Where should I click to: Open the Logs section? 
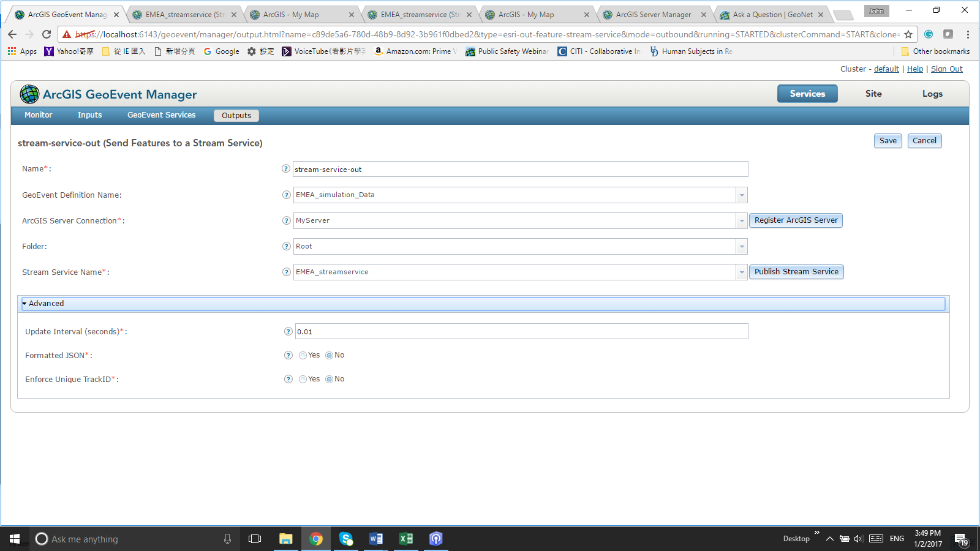pos(932,94)
